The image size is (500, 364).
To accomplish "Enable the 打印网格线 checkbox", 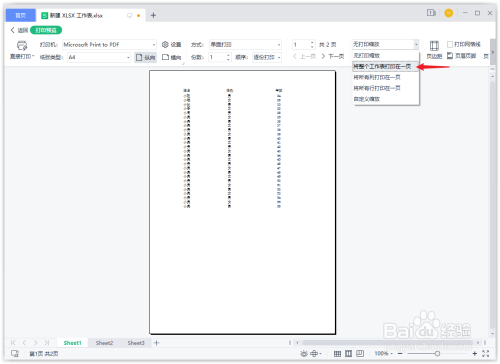I will [x=450, y=44].
